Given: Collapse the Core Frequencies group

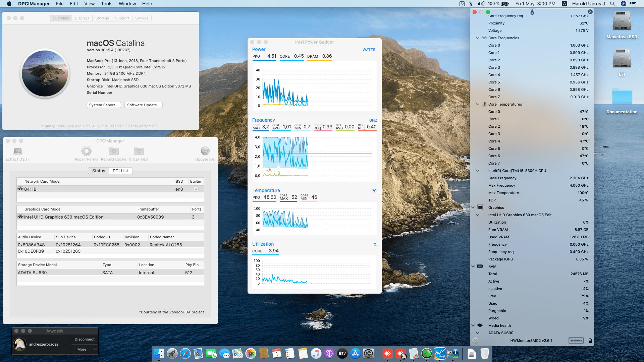Looking at the screenshot, I should (478, 38).
